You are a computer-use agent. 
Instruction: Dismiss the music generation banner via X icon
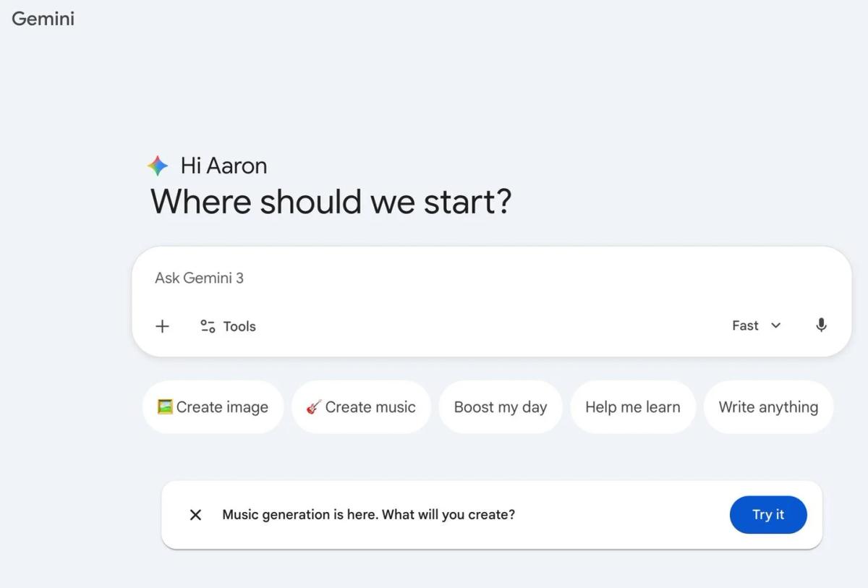(x=195, y=514)
